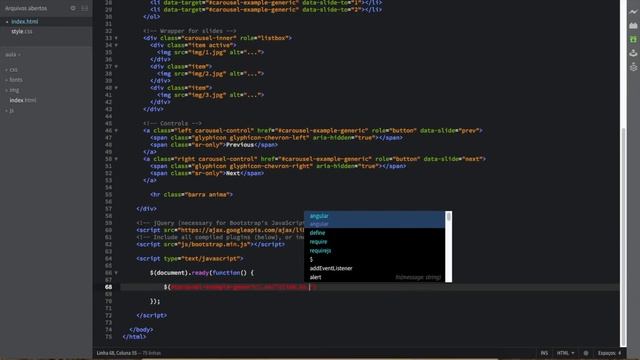Open index.html in the working files list
The width and height of the screenshot is (640, 360).
pos(24,21)
